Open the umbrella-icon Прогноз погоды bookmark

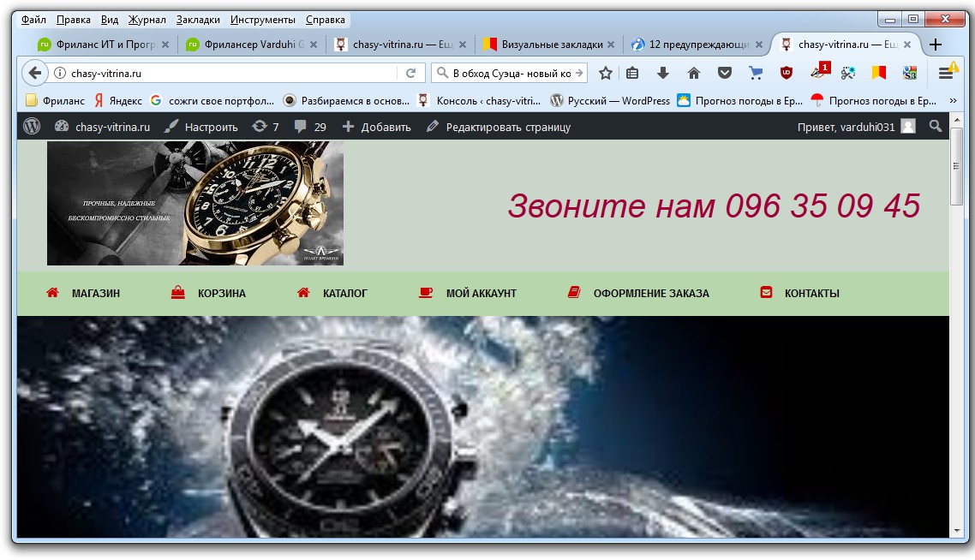click(x=874, y=101)
